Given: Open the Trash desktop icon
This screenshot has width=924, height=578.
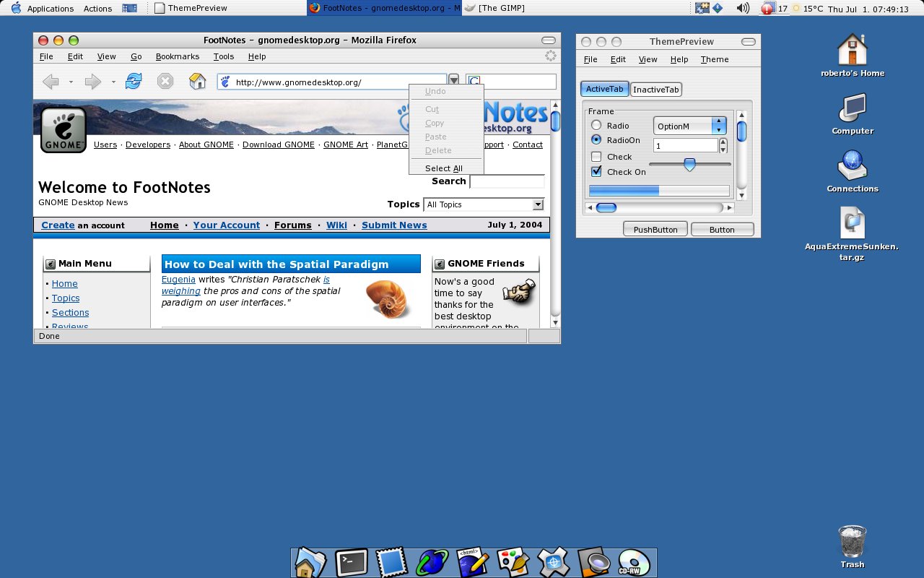Looking at the screenshot, I should pos(853,541).
